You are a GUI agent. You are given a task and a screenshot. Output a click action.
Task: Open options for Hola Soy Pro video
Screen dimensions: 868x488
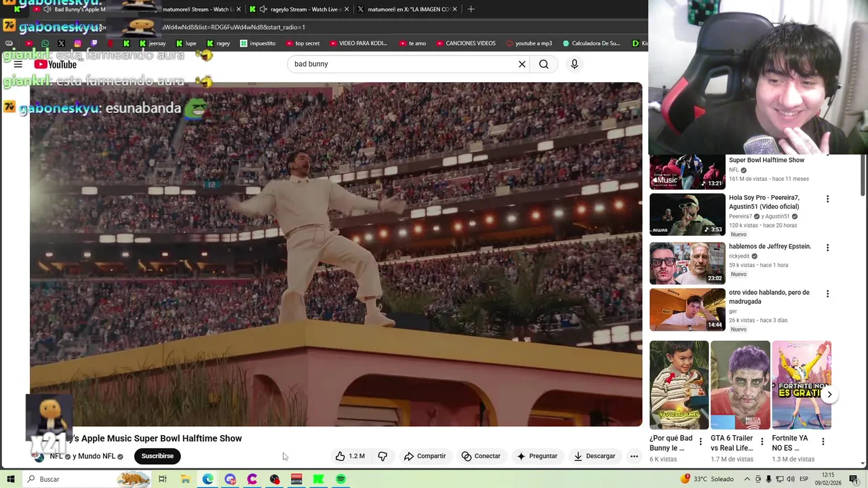(827, 199)
